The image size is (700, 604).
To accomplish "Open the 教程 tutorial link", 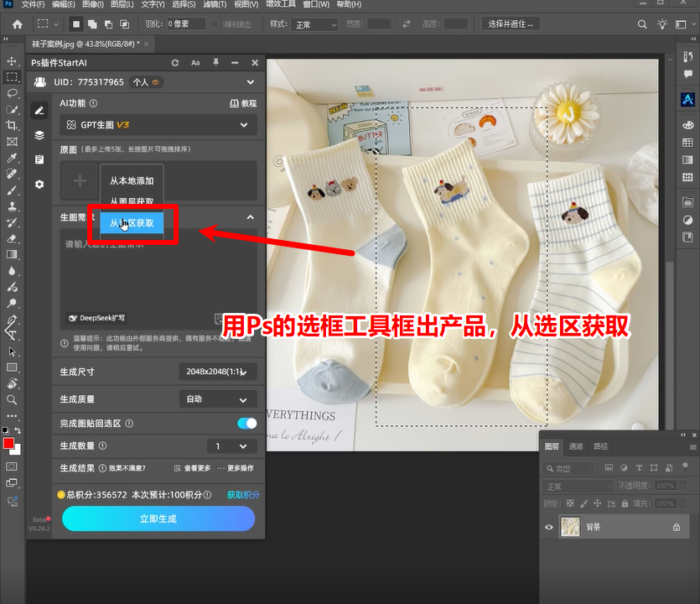I will tap(243, 103).
